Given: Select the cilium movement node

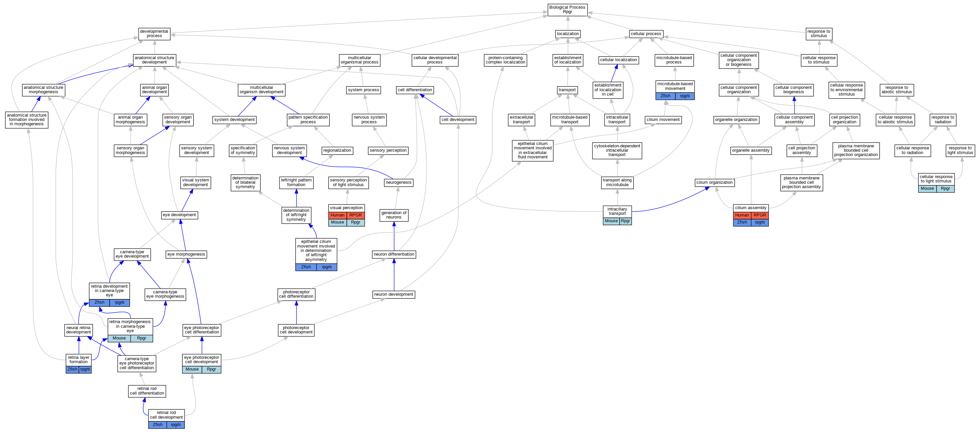Looking at the screenshot, I should coord(663,120).
